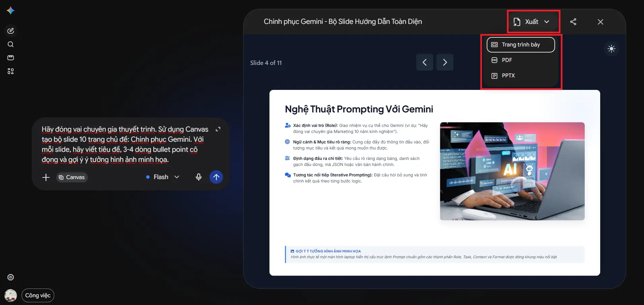The image size is (644, 305).
Task: Click the slide title Nghệ Thuật Prompting Với Gemini
Action: coord(359,109)
